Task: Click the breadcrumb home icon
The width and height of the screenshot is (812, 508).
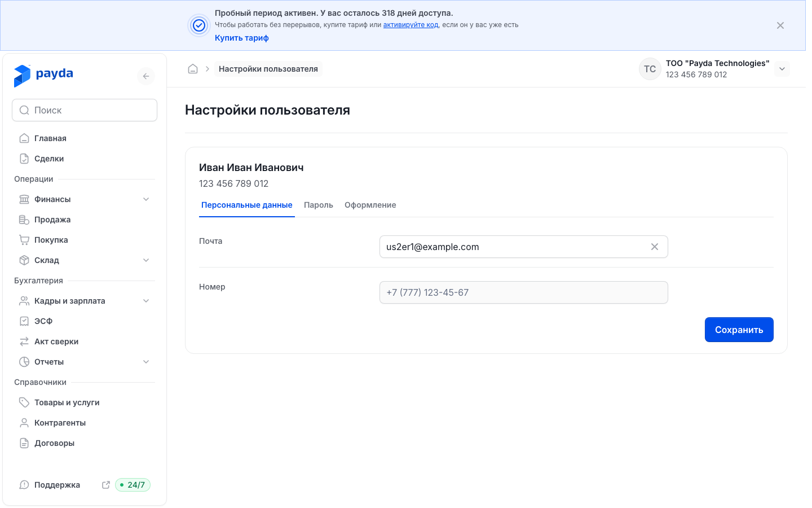Action: click(193, 69)
